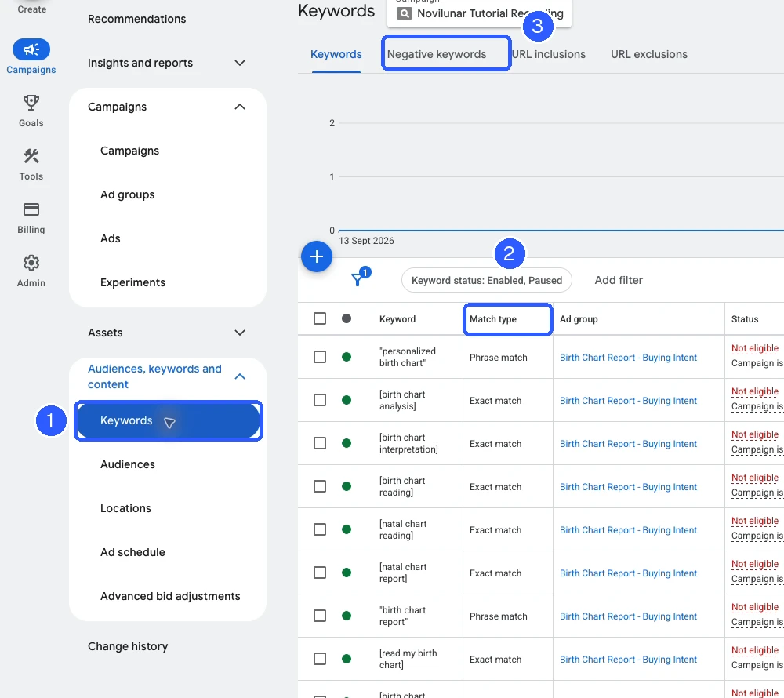Click the campaign search icon next to Novilunar
The width and height of the screenshot is (784, 698).
point(405,13)
